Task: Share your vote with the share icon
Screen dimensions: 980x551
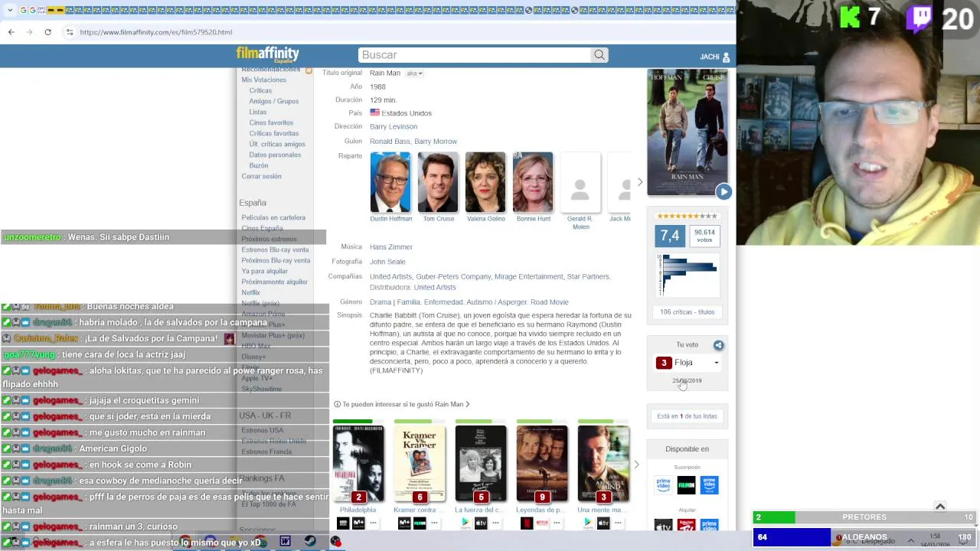Action: tap(718, 345)
